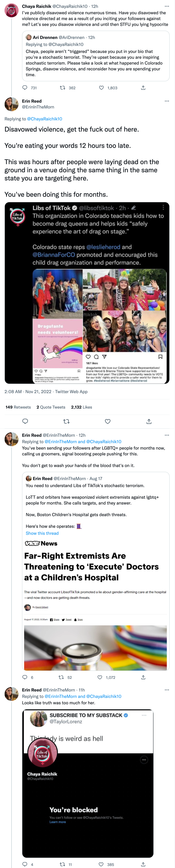Reply to the 'truth was too much' tweet
Screen dimensions: 175x868
pos(25,864)
